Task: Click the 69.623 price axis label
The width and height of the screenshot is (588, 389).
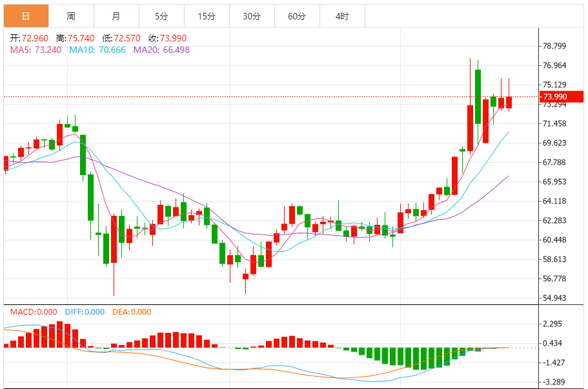Action: coord(554,143)
